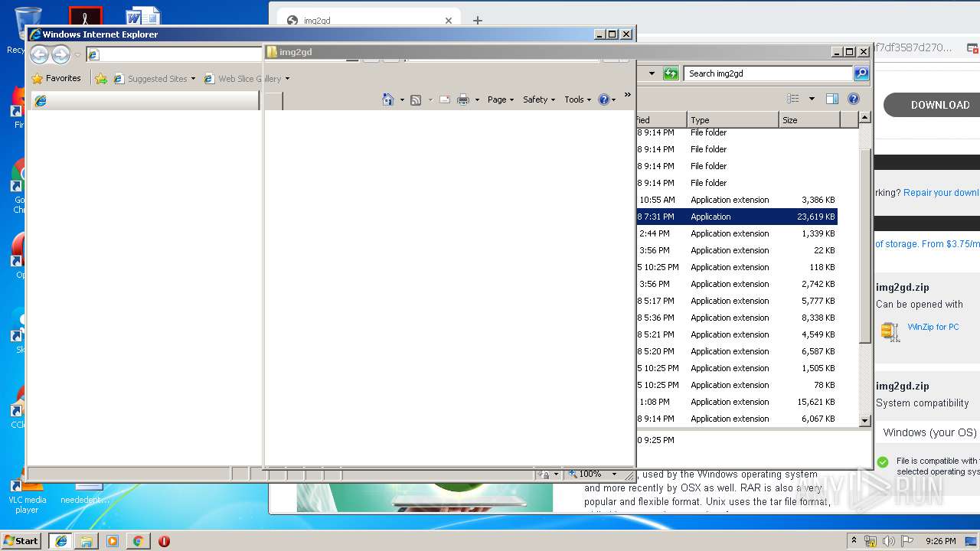Open Action Center flag icon
Viewport: 980px width, 551px height.
point(907,541)
